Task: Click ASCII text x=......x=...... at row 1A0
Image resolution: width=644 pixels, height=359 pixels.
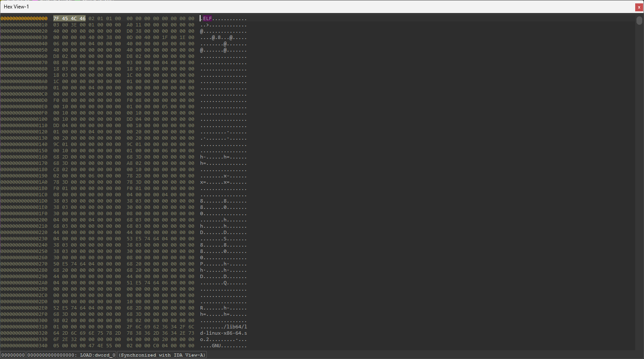Action: click(224, 182)
